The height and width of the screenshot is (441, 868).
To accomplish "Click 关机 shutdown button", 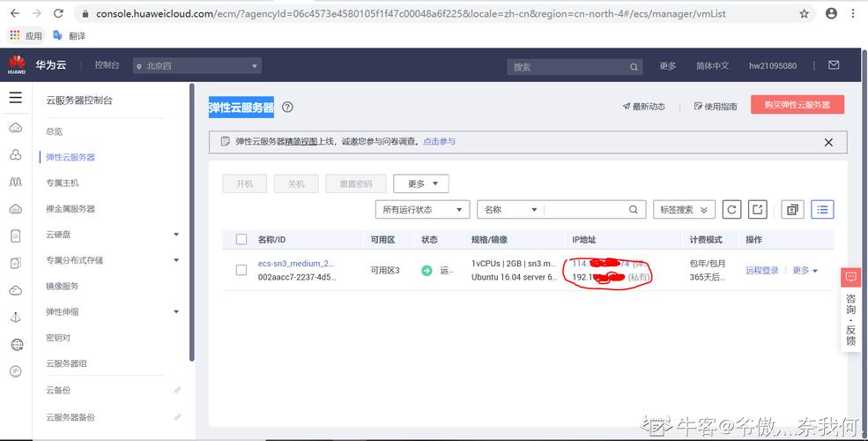I will (x=296, y=183).
